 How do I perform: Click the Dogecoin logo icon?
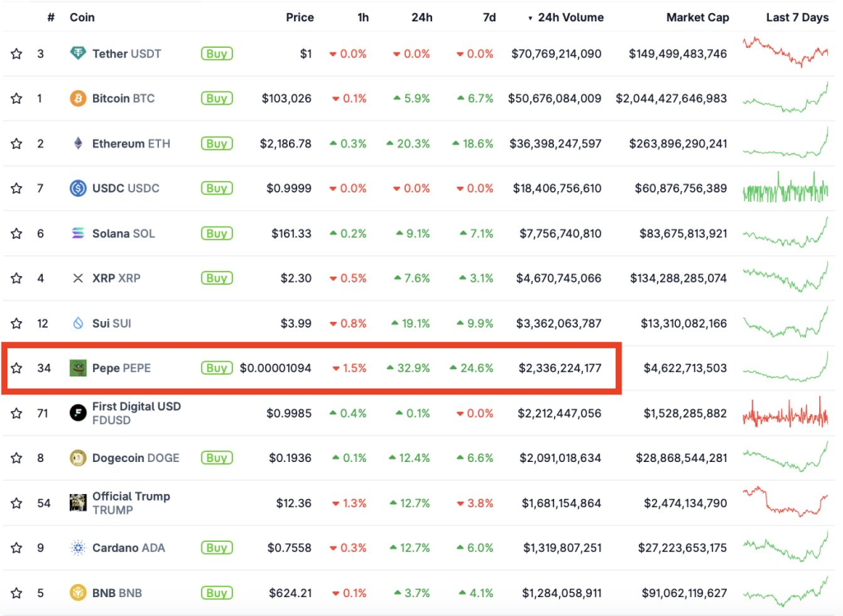pyautogui.click(x=78, y=458)
